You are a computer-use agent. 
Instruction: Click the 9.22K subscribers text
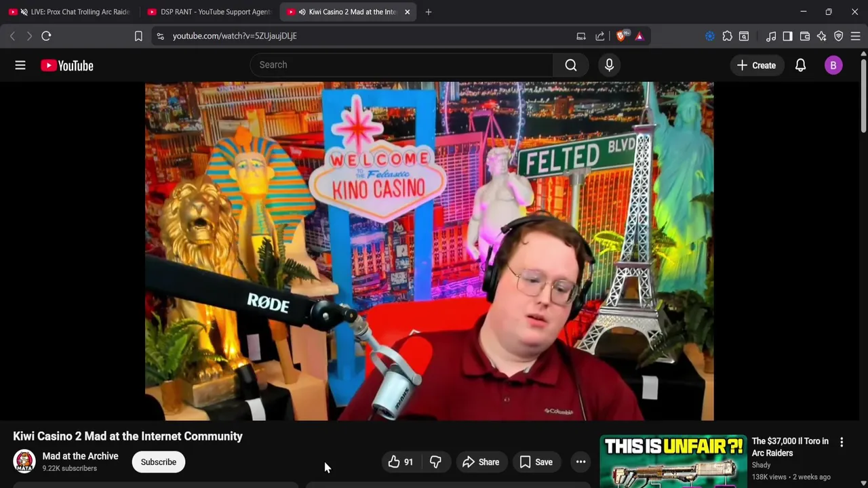point(69,468)
